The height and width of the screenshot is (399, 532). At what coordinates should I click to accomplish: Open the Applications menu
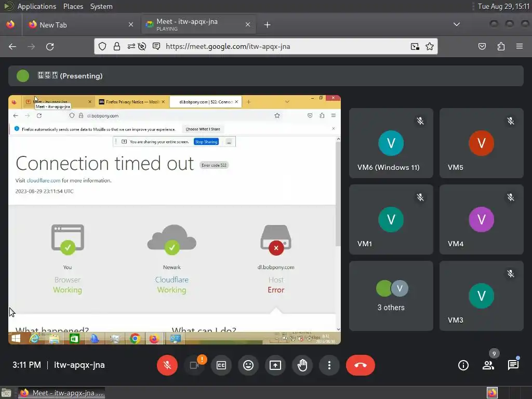pos(37,6)
